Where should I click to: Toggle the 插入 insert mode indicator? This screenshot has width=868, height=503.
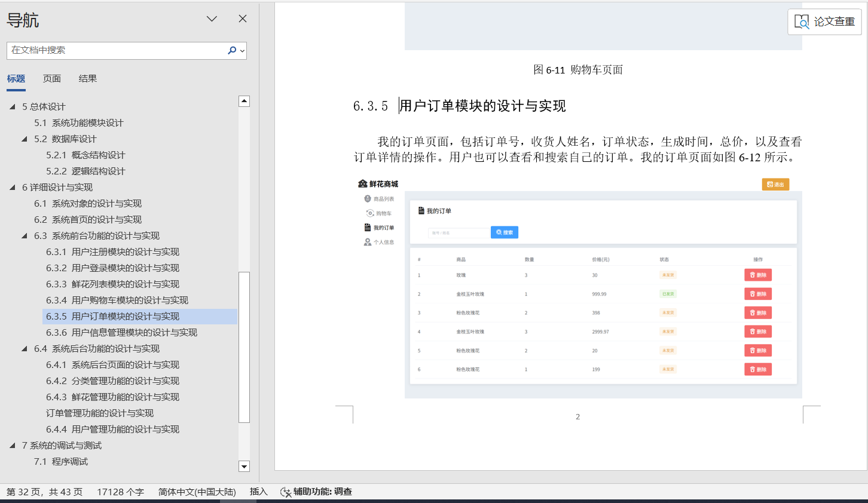[x=259, y=492]
